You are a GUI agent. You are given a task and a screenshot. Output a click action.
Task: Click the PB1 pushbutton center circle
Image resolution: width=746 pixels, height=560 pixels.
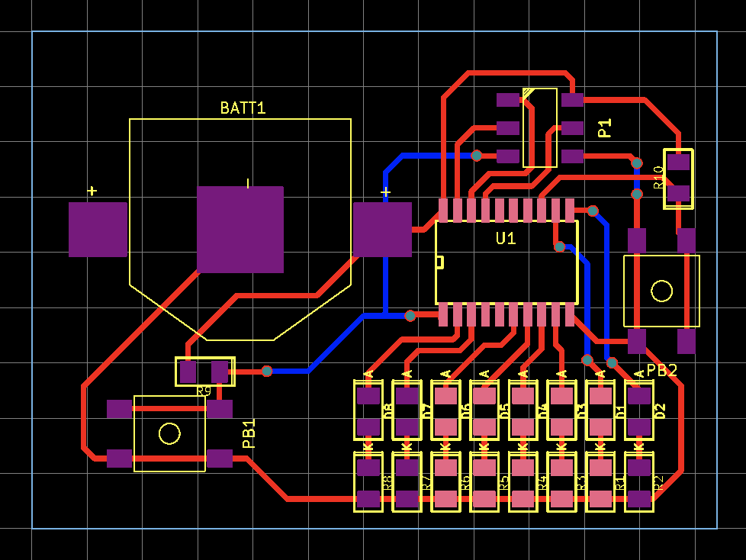169,433
